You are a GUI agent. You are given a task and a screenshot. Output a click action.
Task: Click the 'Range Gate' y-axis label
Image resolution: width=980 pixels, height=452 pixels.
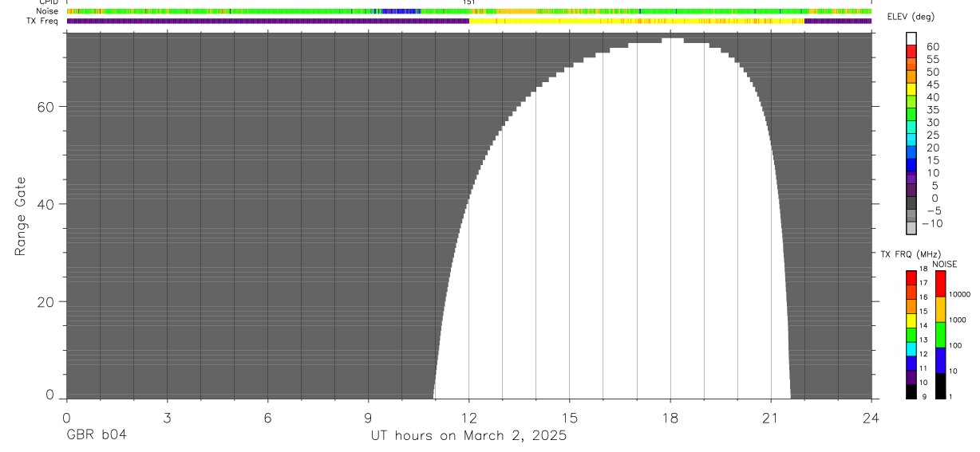[x=21, y=215]
